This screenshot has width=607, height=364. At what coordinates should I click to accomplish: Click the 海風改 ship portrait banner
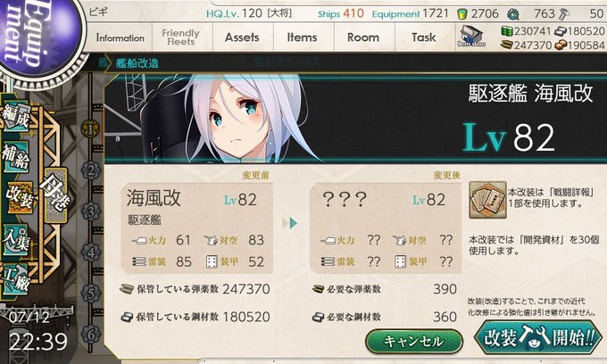(354, 118)
